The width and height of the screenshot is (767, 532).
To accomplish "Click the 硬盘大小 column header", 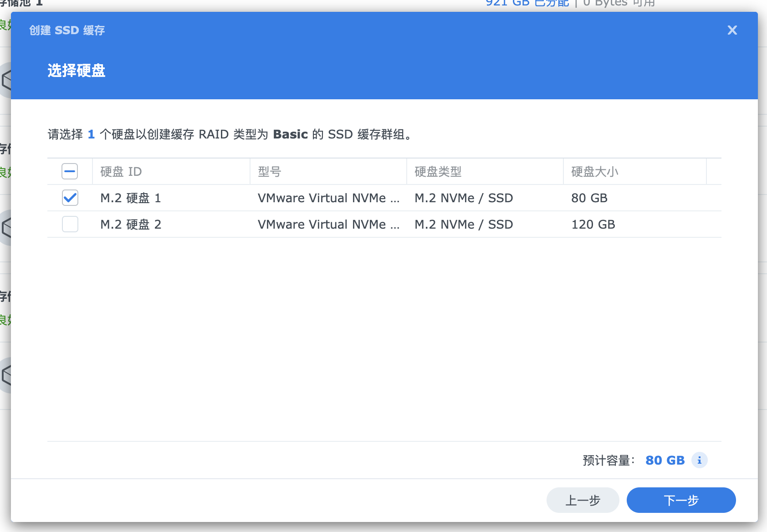I will coord(594,172).
